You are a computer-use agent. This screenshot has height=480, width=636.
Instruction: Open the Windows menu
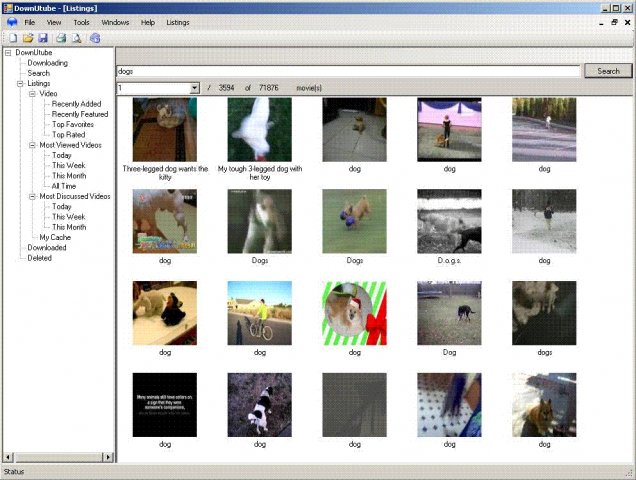tap(115, 22)
